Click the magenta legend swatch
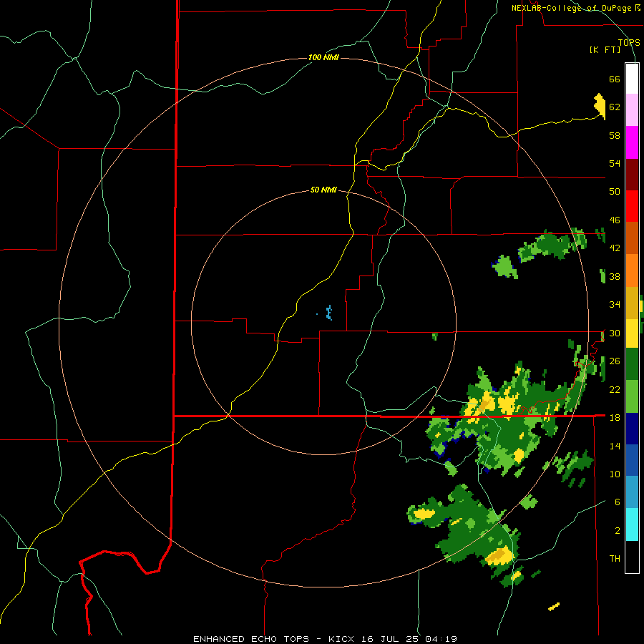Image resolution: width=644 pixels, height=644 pixels. (x=632, y=142)
